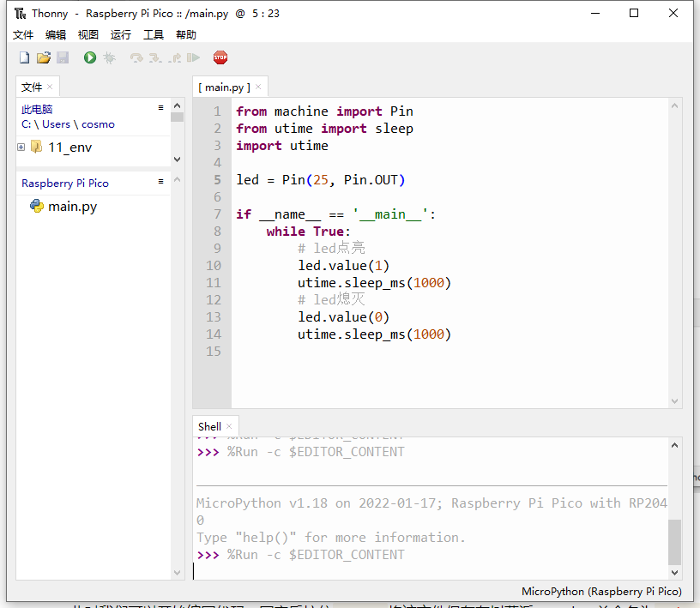Select main.py in Raspberry Pi Pico files
The height and width of the screenshot is (608, 700).
click(72, 206)
